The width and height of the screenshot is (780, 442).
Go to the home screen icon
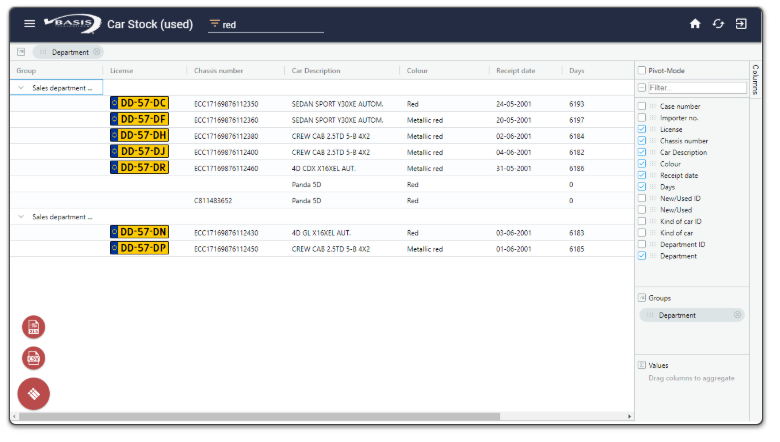[x=695, y=24]
